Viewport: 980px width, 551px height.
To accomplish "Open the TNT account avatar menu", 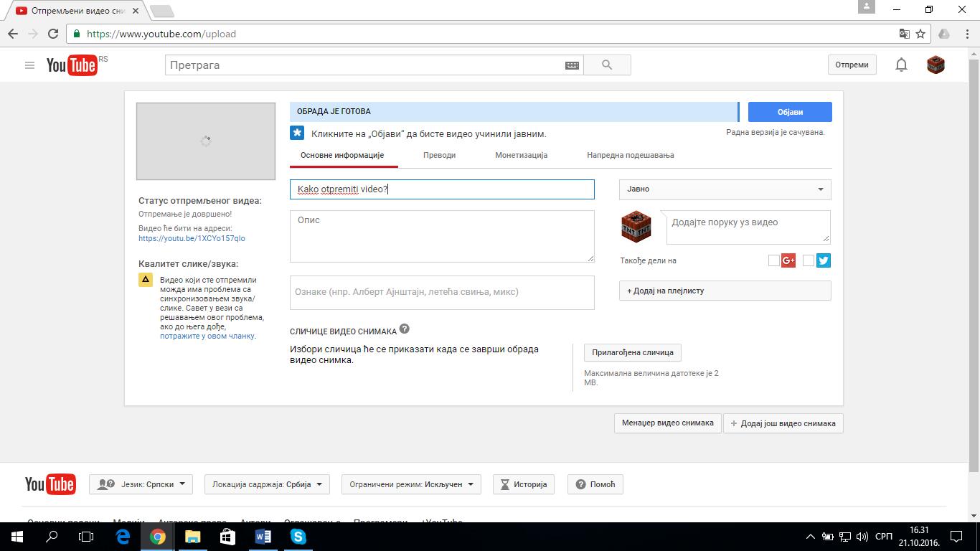I will click(936, 65).
